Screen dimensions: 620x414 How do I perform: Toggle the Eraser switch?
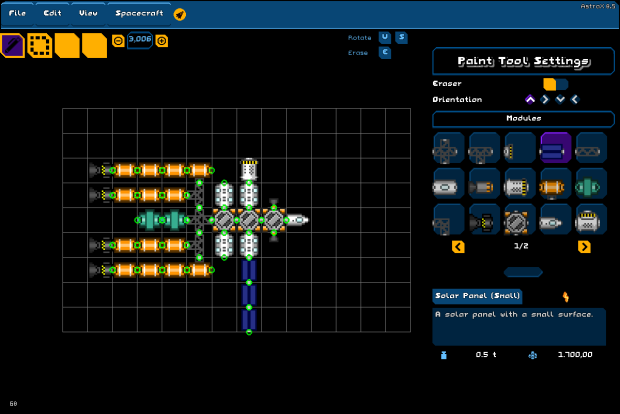coord(556,84)
